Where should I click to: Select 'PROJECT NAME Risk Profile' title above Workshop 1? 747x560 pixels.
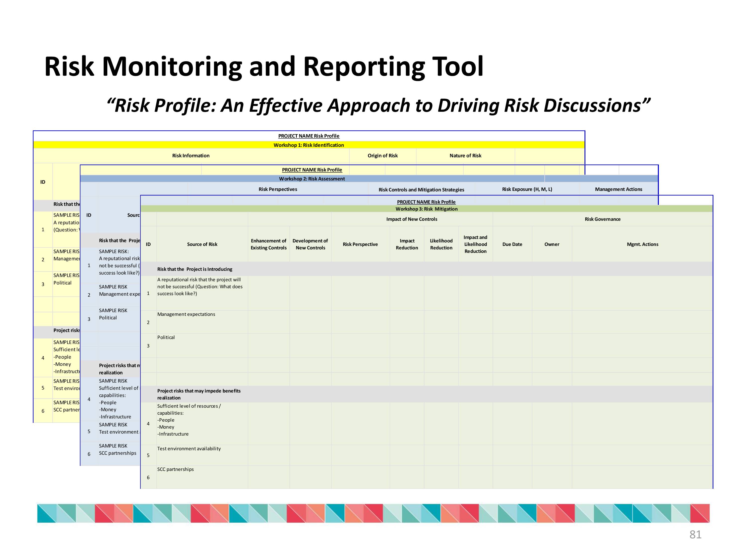(x=309, y=136)
